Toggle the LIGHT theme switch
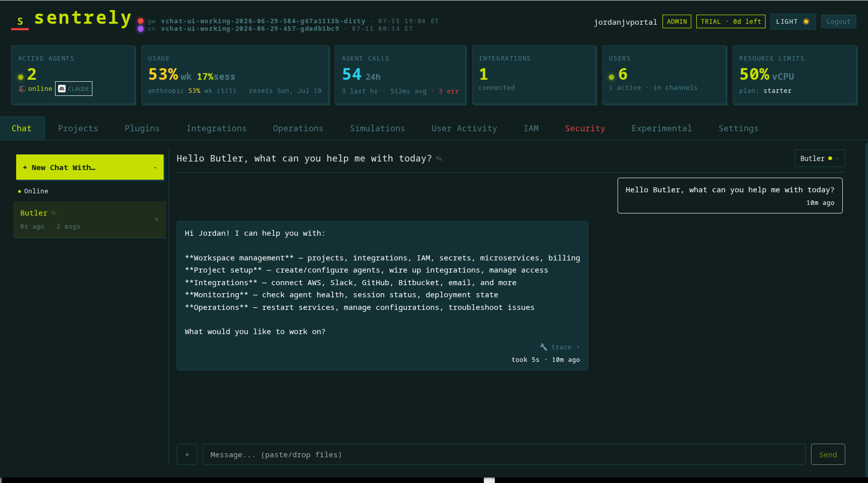Screen dimensions: 868x483 793,22
